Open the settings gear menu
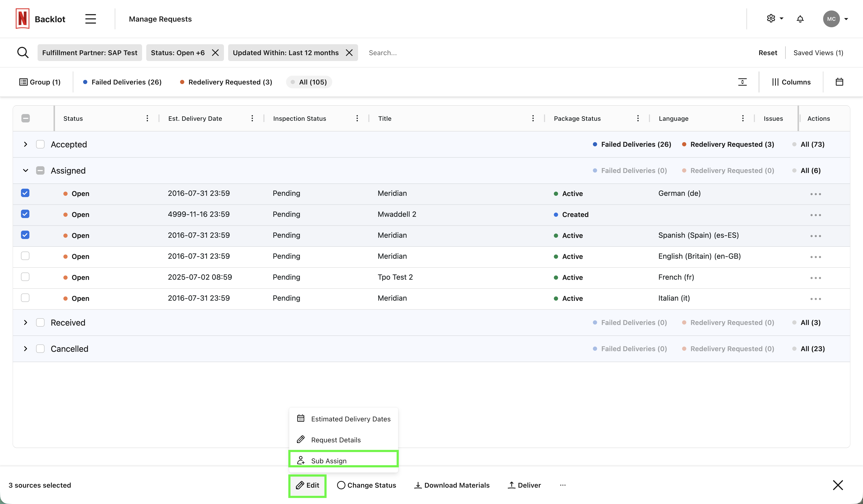 (771, 18)
